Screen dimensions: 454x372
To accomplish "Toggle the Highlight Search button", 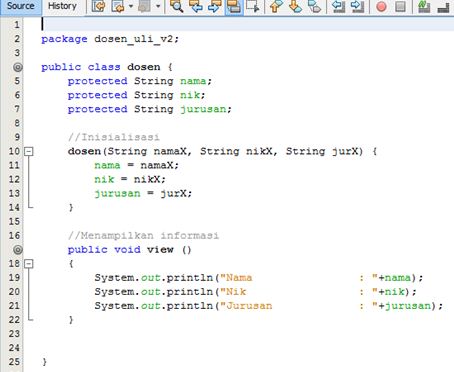I will pos(234,6).
